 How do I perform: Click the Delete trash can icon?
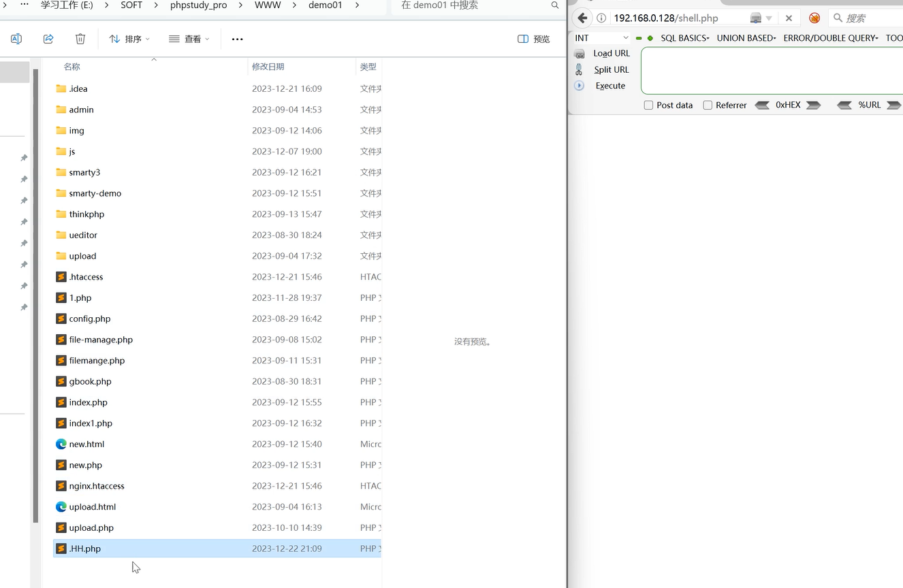click(x=80, y=39)
